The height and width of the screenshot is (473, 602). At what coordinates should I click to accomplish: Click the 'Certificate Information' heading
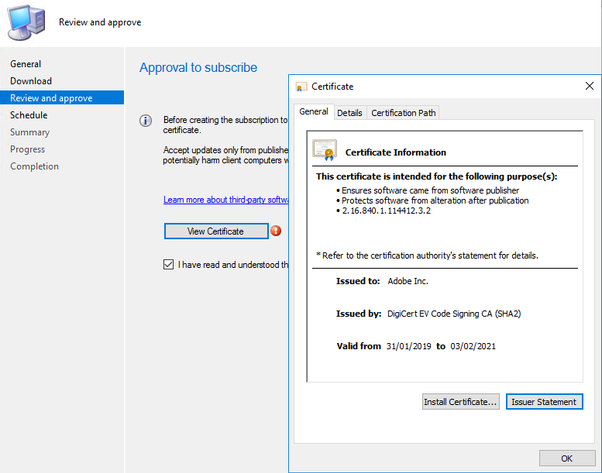point(395,152)
